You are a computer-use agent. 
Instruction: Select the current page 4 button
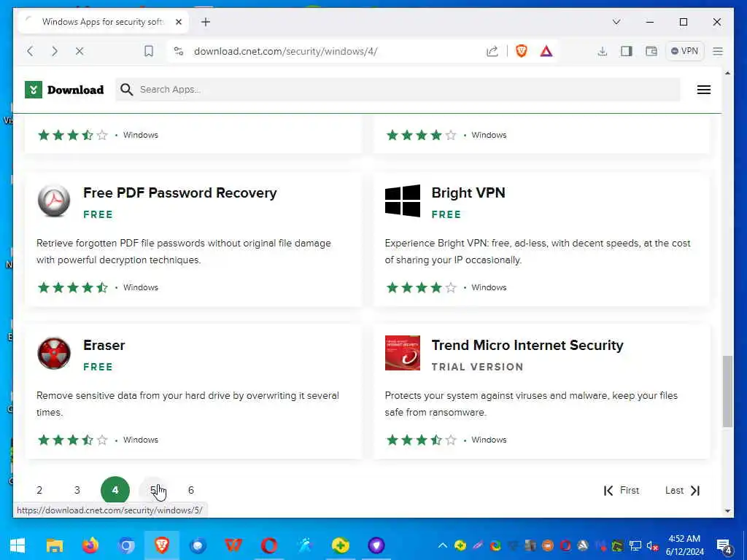coord(115,490)
